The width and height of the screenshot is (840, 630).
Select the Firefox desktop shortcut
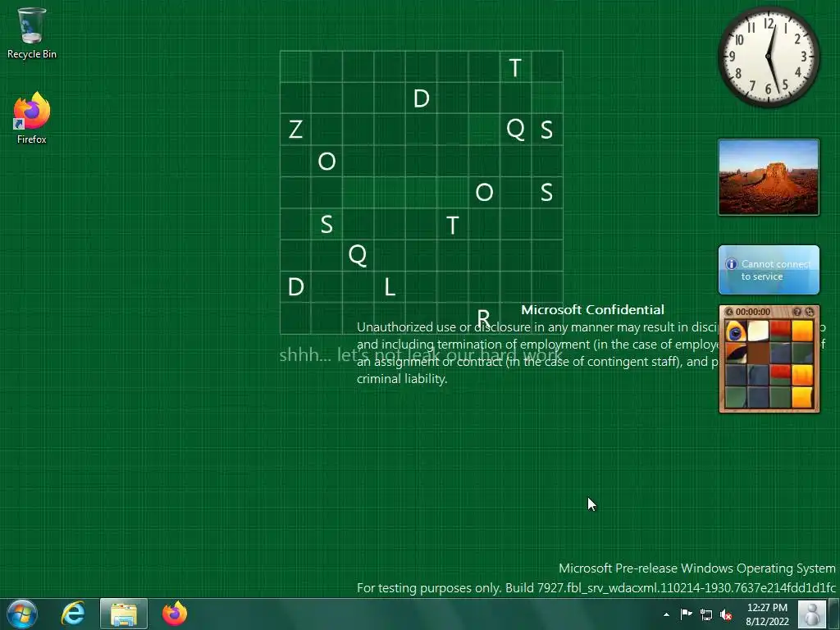[32, 118]
